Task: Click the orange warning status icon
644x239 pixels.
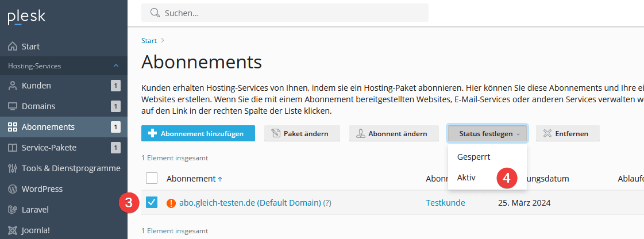Action: pyautogui.click(x=171, y=203)
